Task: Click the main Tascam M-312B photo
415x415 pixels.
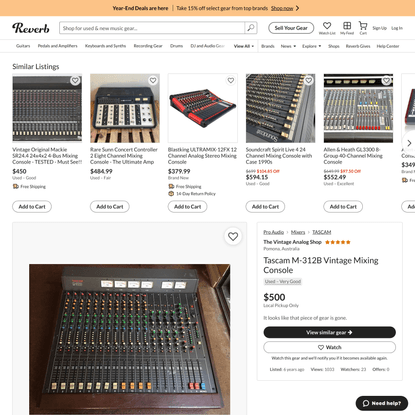Action: (x=129, y=339)
